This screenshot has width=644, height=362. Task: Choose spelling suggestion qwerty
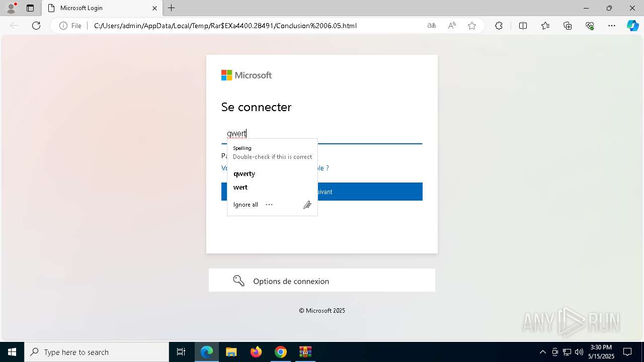[245, 173]
